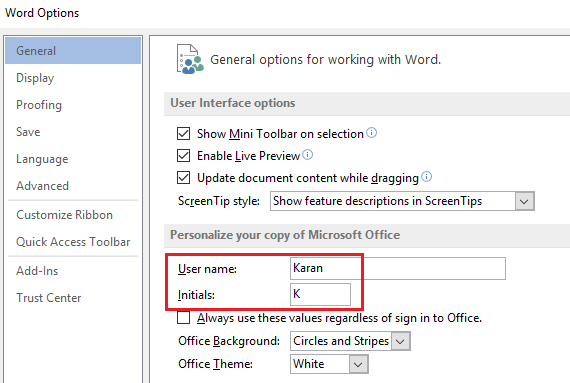This screenshot has height=383, width=570.
Task: Check Always use these values regardless checkbox
Action: [x=184, y=317]
